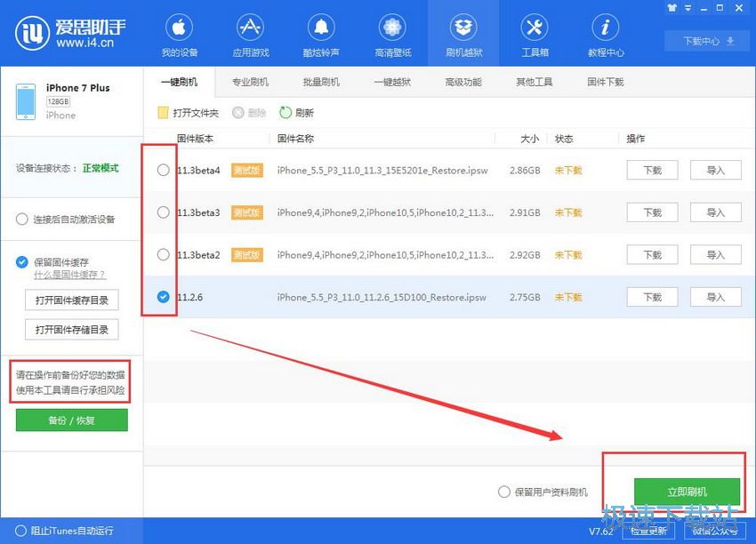Switch to 其他工具 tab

coord(535,82)
